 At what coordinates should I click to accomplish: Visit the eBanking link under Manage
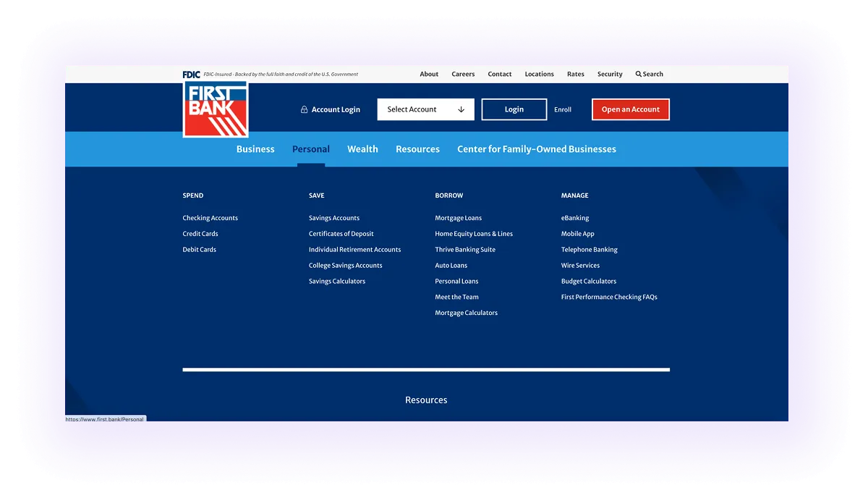tap(574, 217)
